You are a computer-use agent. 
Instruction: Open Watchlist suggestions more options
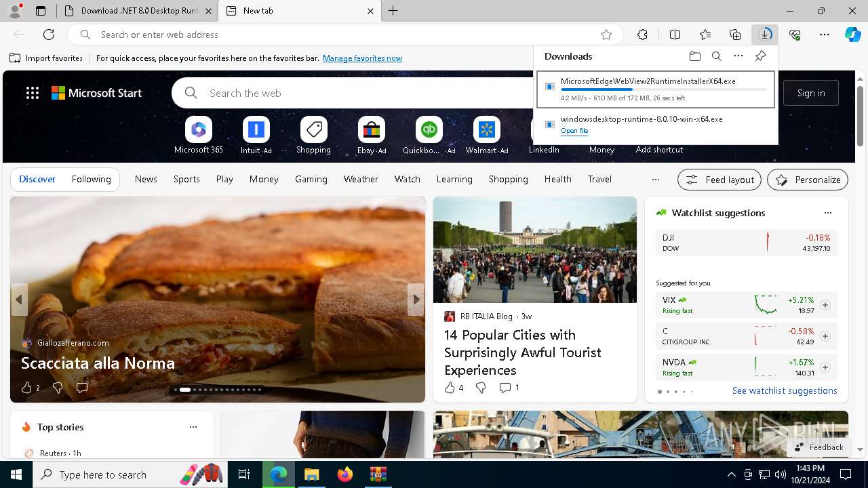pos(827,213)
